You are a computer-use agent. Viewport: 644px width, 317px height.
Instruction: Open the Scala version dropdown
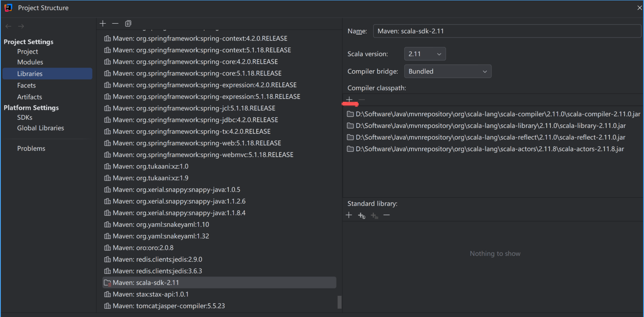[425, 54]
